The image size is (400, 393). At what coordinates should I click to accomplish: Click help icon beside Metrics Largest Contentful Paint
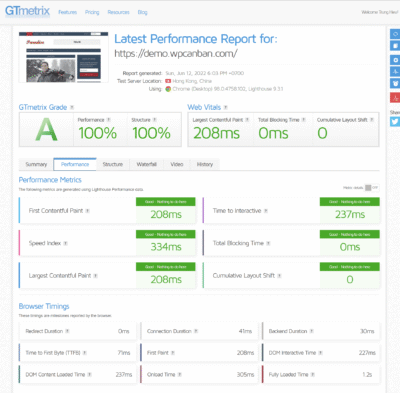[95, 276]
